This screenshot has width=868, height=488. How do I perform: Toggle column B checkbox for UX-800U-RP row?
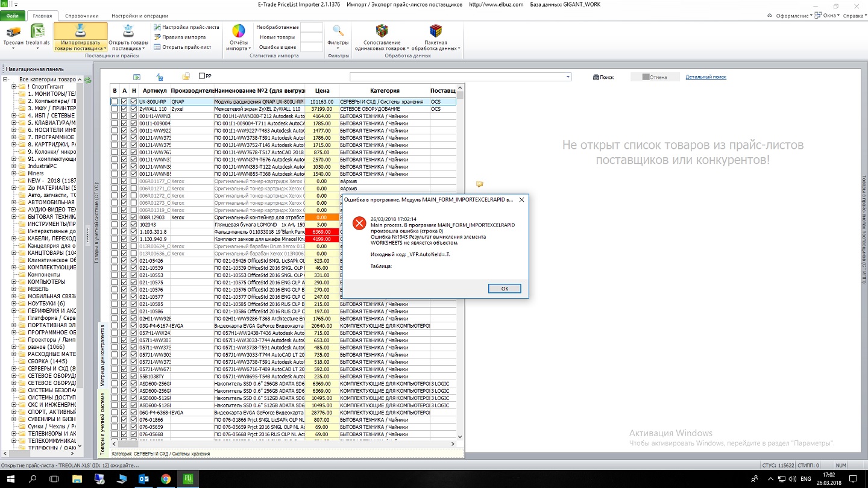tap(115, 102)
